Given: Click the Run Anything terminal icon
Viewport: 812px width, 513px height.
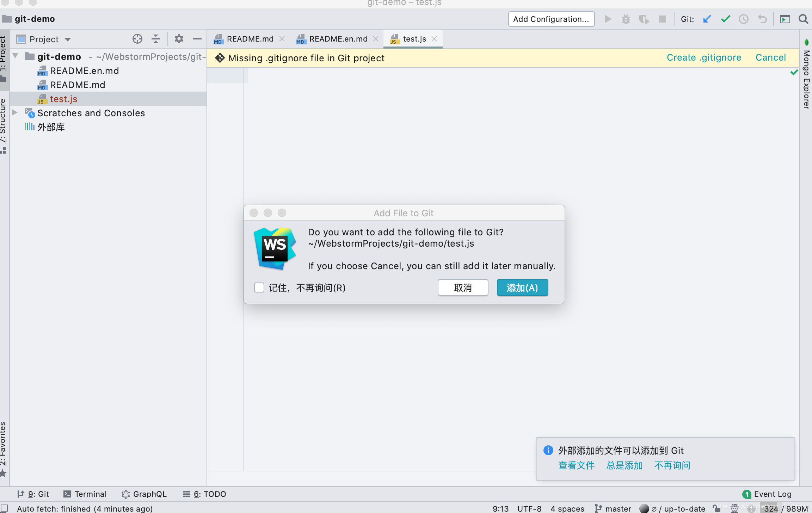Looking at the screenshot, I should tap(785, 19).
